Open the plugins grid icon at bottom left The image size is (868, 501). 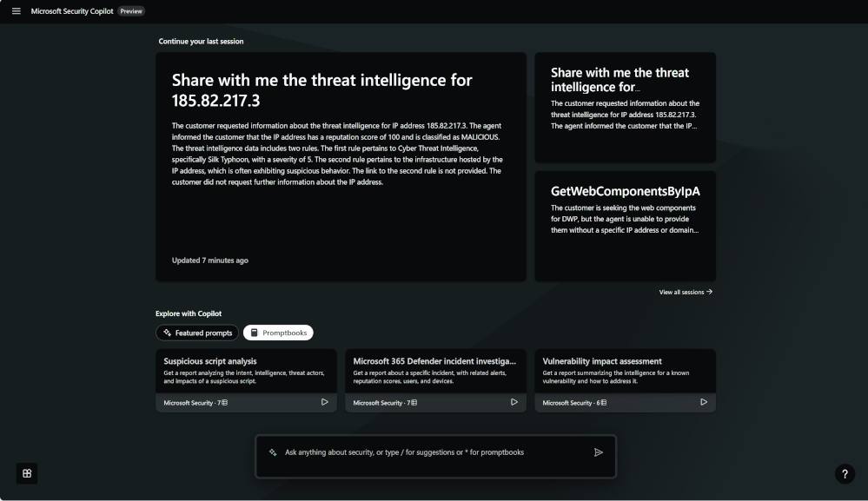coord(27,473)
